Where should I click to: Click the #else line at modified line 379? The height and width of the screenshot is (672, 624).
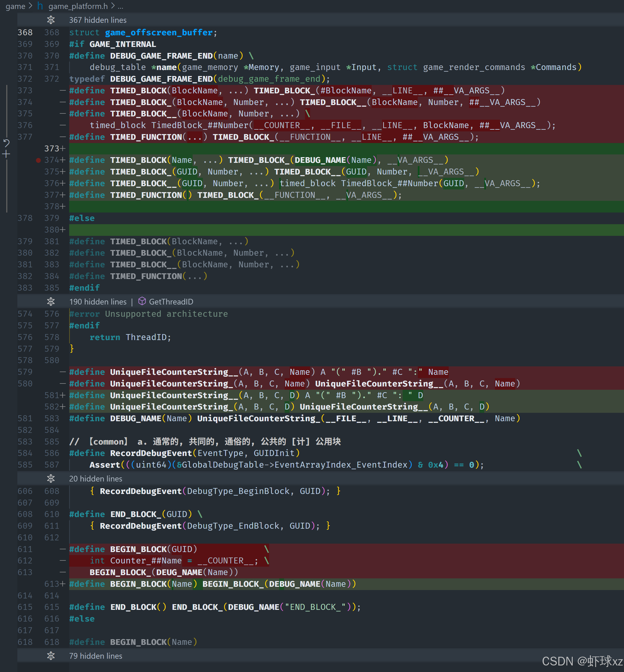(82, 218)
